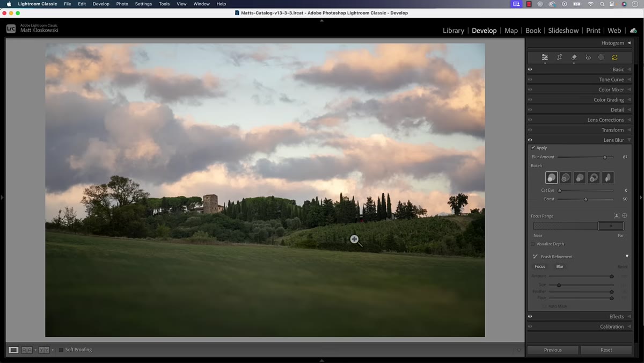Viewport: 644px width, 363px height.
Task: Click the point/area focus target icon
Action: pos(625,216)
